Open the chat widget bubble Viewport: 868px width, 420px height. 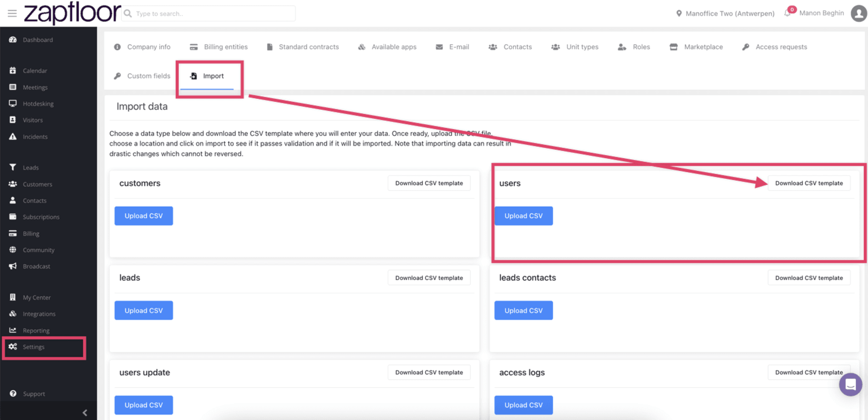[x=850, y=384]
